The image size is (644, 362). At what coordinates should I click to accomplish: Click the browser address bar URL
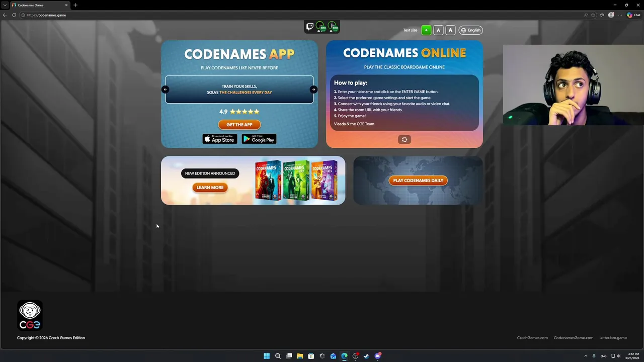[x=46, y=15]
